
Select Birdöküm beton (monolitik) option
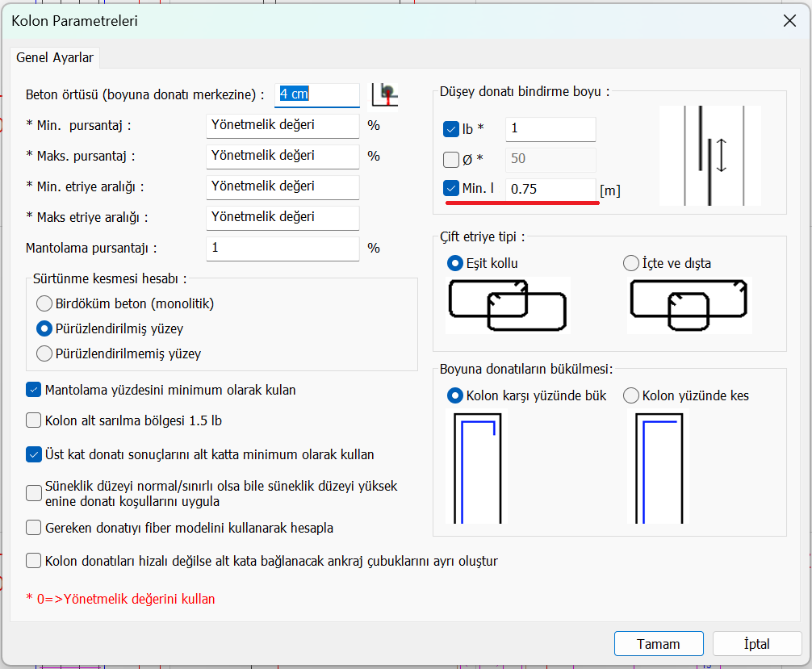click(x=44, y=303)
